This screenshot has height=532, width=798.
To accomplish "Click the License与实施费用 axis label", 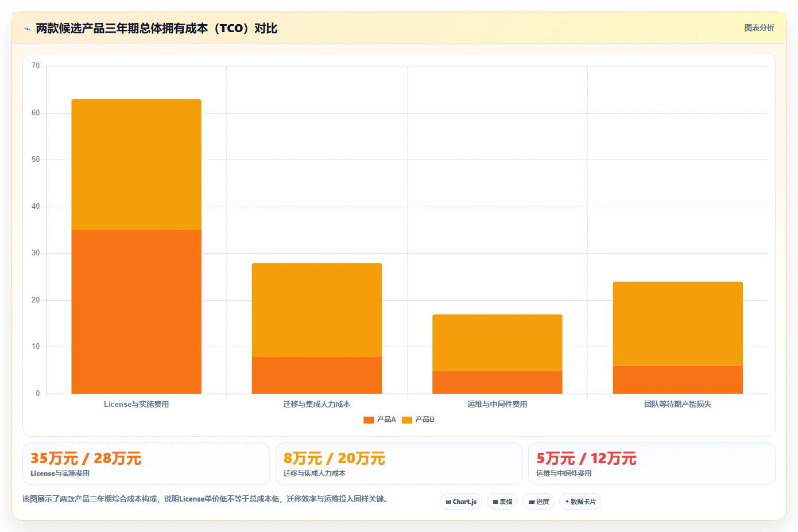I will coord(136,405).
